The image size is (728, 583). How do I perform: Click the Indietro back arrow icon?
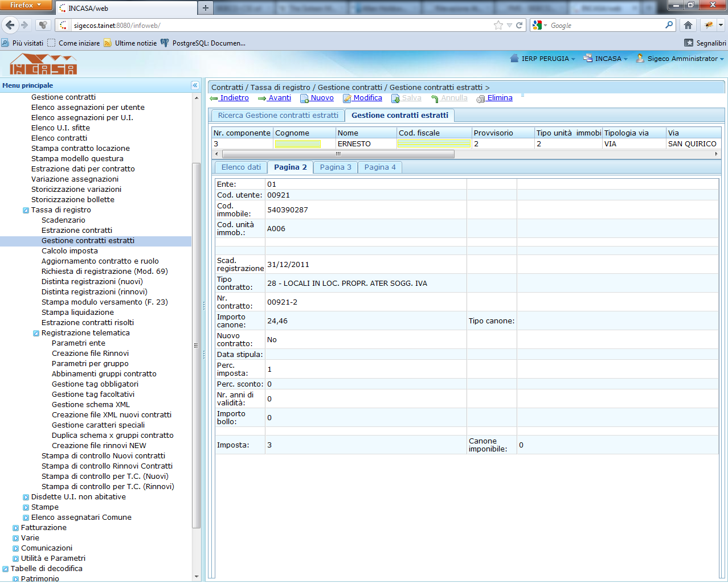(214, 98)
